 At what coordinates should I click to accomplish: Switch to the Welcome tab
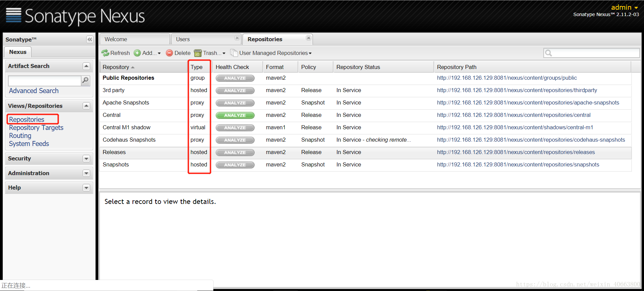(x=135, y=39)
